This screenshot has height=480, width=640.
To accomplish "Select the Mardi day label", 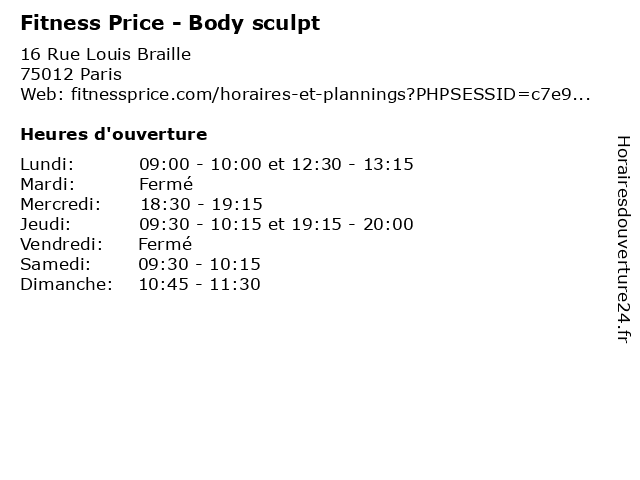I will 48,184.
